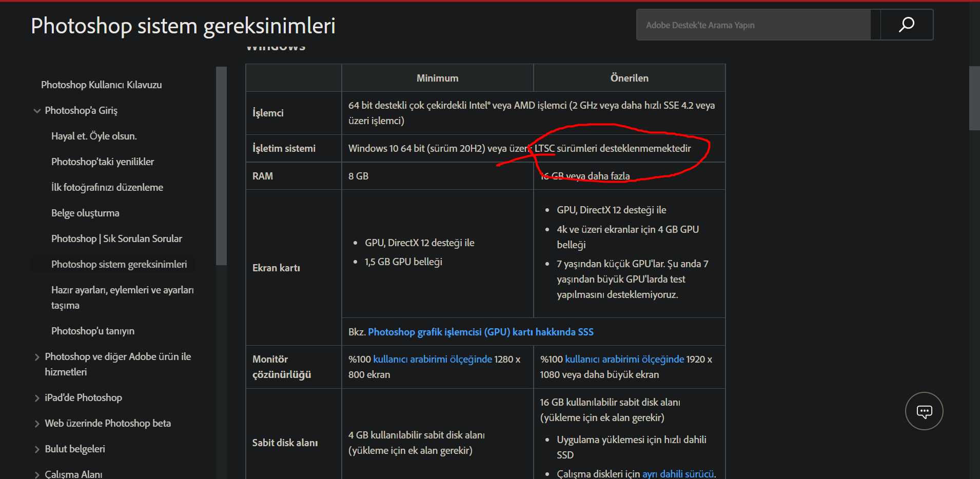Click the sidebar navigation scrollbar
This screenshot has height=479, width=980.
pyautogui.click(x=221, y=166)
